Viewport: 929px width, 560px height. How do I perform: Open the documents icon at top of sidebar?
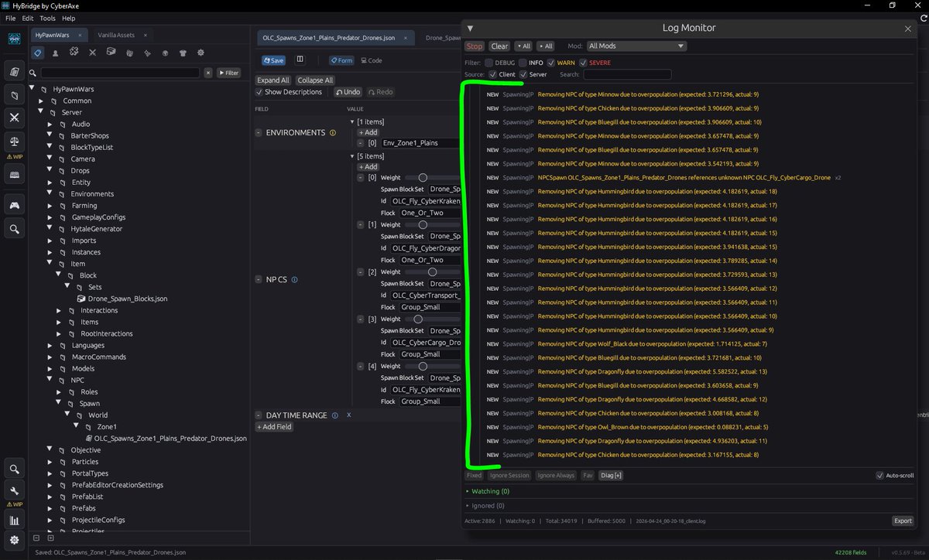pyautogui.click(x=15, y=72)
